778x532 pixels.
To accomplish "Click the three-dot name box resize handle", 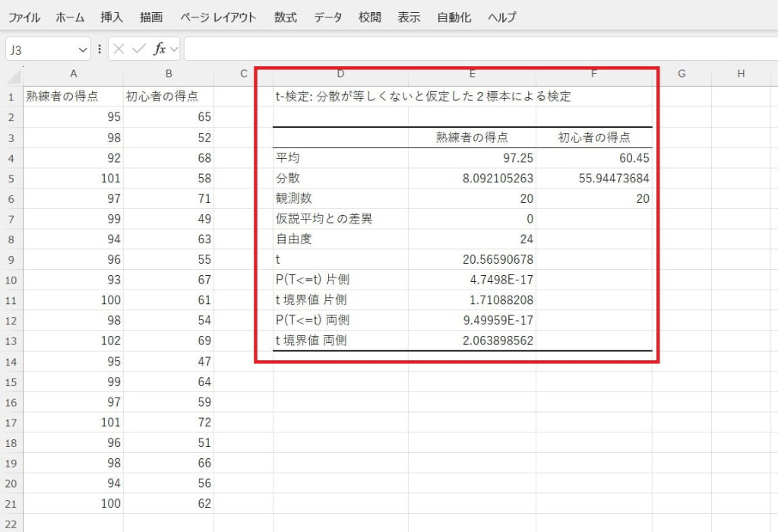I will coord(100,49).
